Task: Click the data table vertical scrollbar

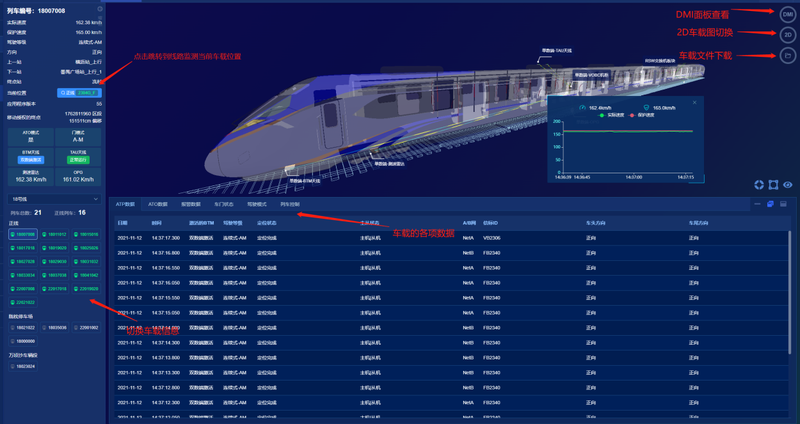Action: [x=790, y=291]
